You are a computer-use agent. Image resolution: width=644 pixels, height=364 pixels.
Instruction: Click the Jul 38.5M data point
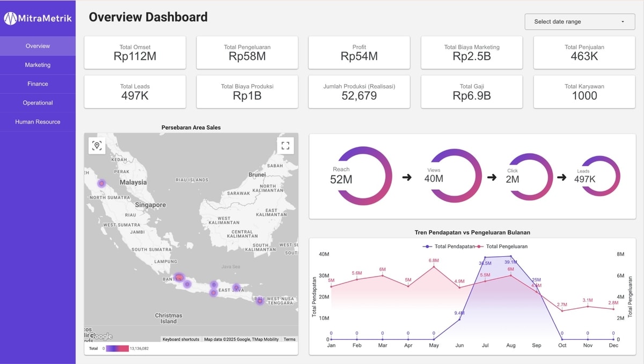pos(485,258)
